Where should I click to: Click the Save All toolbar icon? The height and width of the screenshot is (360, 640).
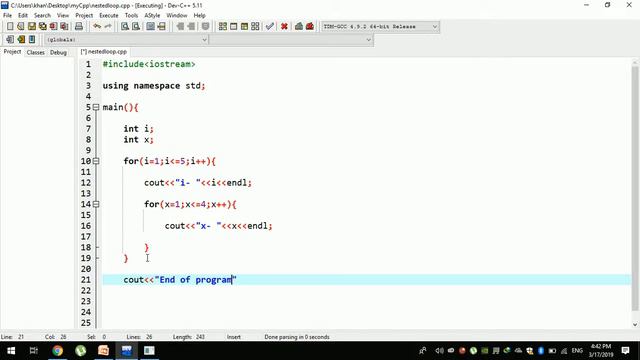click(42, 27)
